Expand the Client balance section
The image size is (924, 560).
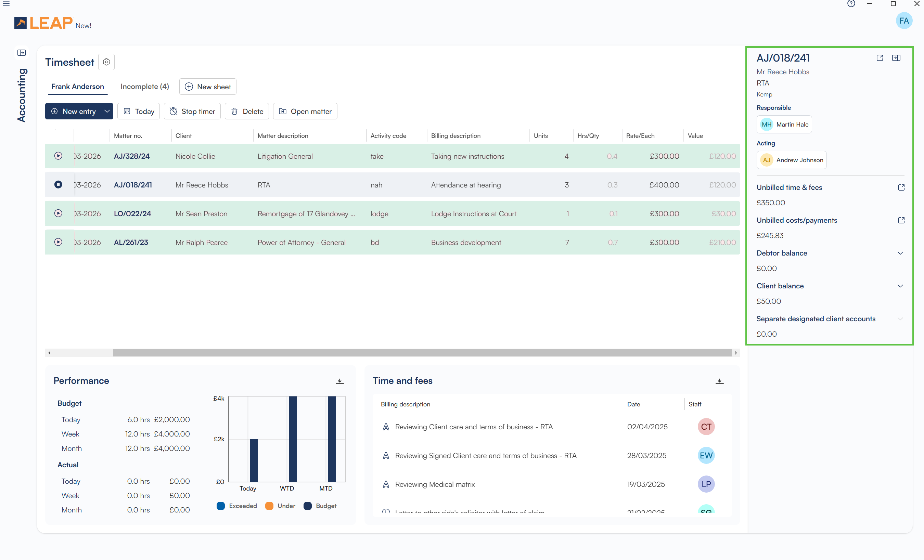(x=900, y=286)
